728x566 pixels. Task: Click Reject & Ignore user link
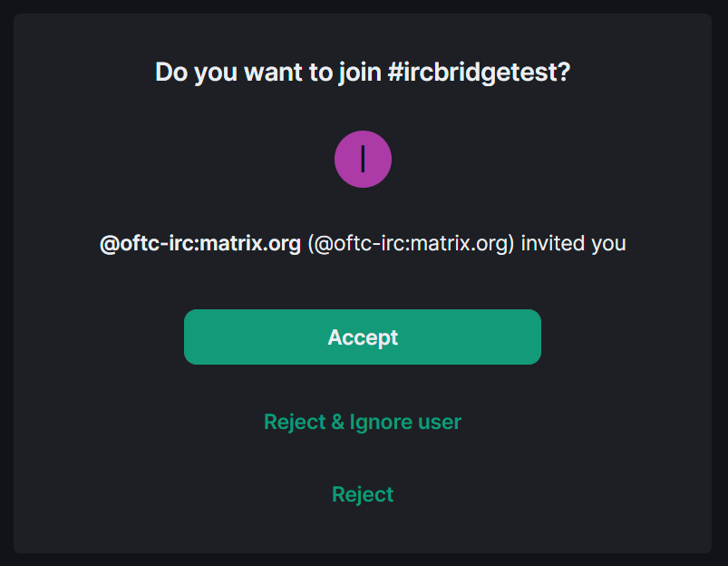pyautogui.click(x=363, y=422)
